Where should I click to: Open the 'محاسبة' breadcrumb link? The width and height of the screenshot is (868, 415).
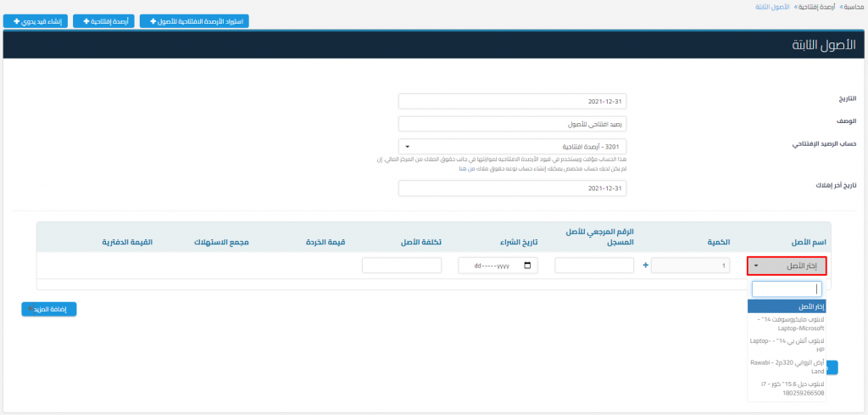coord(853,7)
